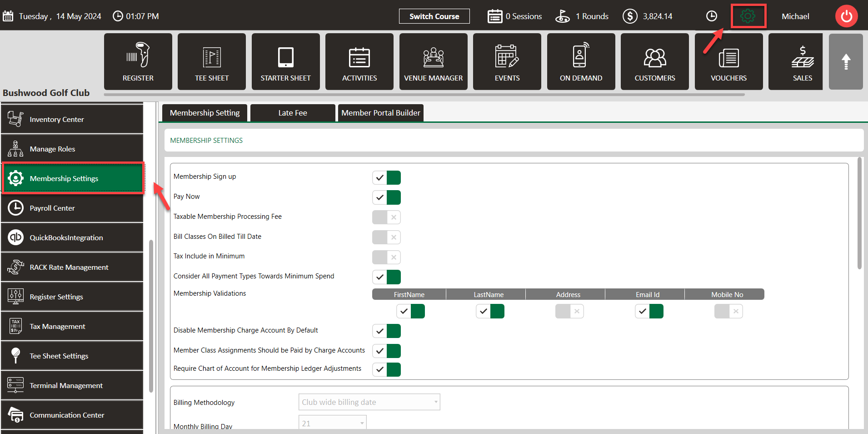Toggle Require Chart of Account for Ledger Adjustments

pyautogui.click(x=386, y=369)
